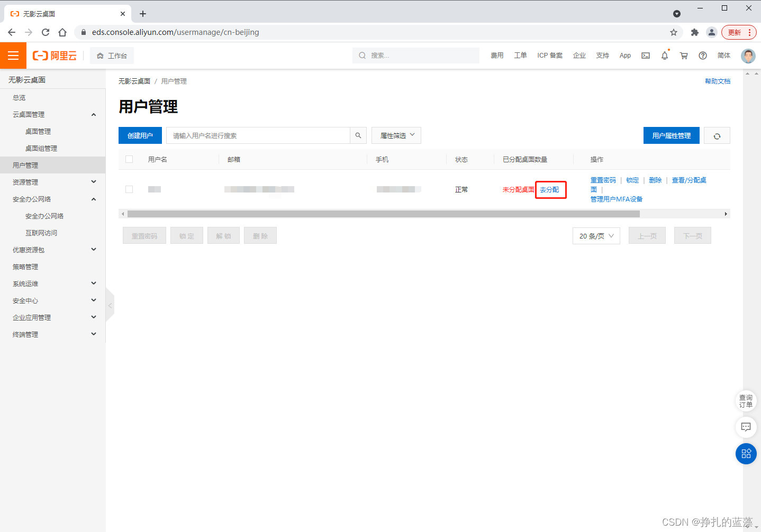The height and width of the screenshot is (532, 761).
Task: Click the profile avatar in the top bar
Action: coord(748,56)
